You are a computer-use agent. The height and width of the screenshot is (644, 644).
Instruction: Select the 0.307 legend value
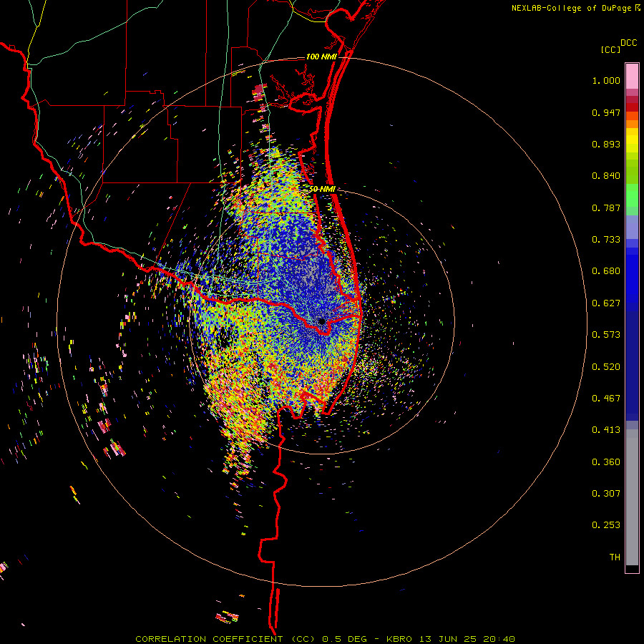(606, 494)
